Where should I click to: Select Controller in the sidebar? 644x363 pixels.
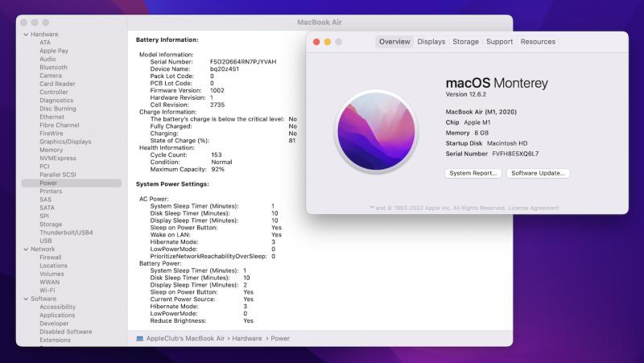[x=54, y=92]
